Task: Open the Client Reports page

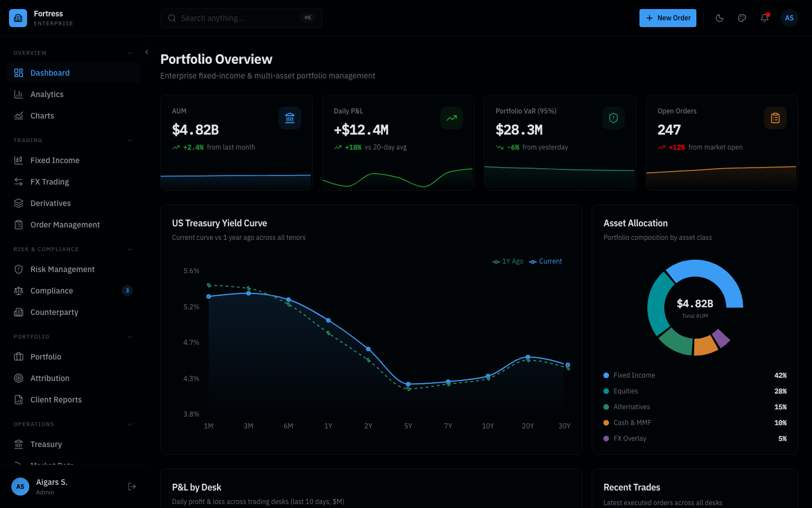Action: [x=55, y=400]
